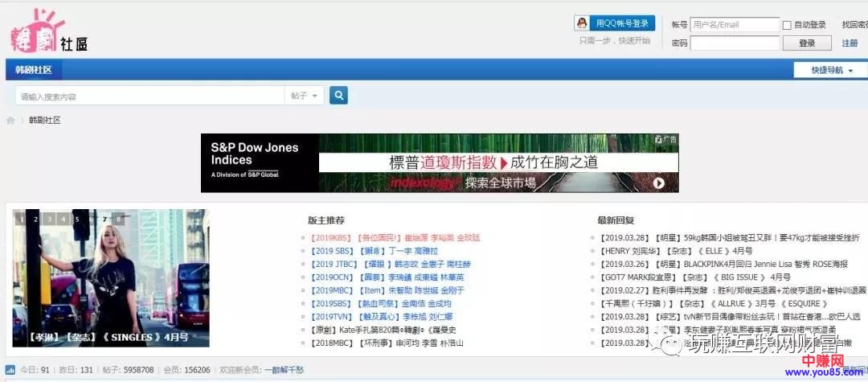Click the statistics bar chart icon
868x382 pixels.
coord(10,370)
